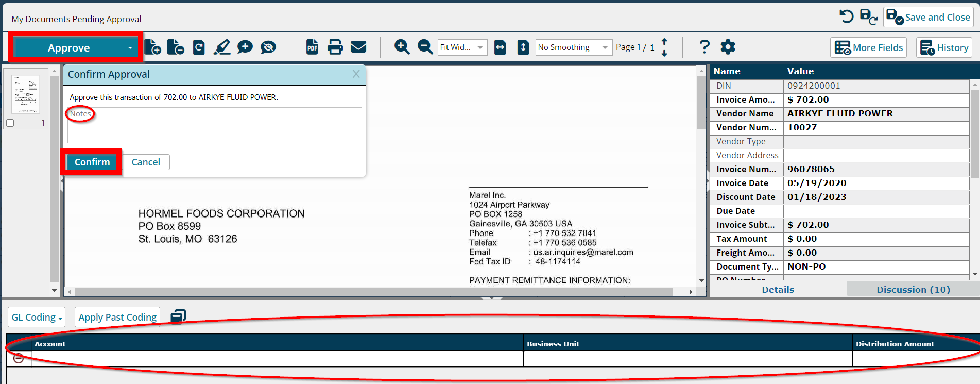Viewport: 980px width, 384px height.
Task: Zoom in on the invoice
Action: point(402,47)
